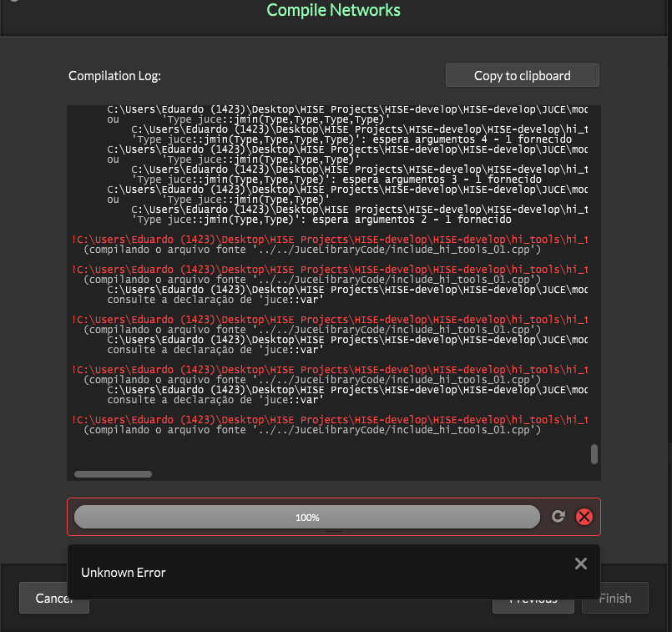Viewport: 672px width, 632px height.
Task: Click the 'Compile Networks' title
Action: click(x=333, y=10)
